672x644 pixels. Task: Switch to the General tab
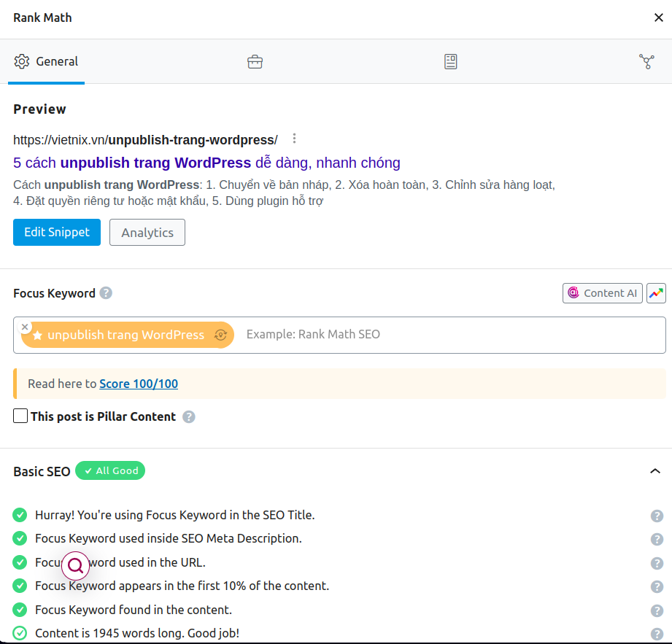click(x=46, y=62)
